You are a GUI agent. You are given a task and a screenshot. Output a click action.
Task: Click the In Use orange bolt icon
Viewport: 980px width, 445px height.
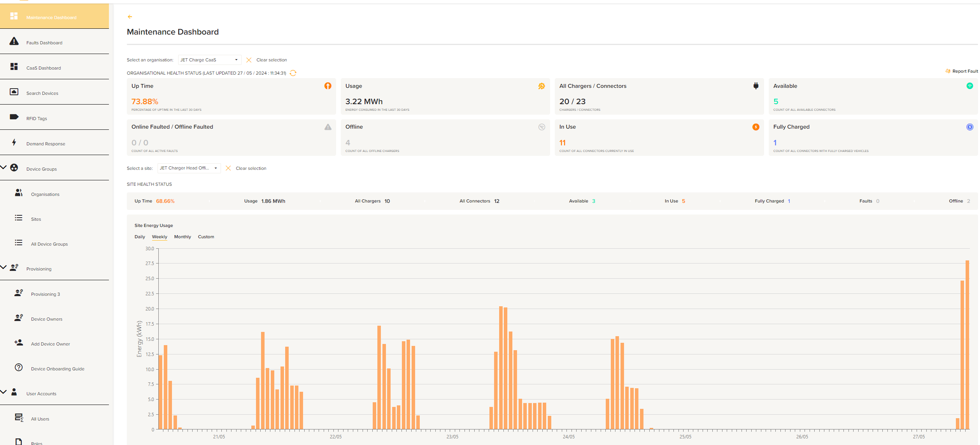coord(756,127)
